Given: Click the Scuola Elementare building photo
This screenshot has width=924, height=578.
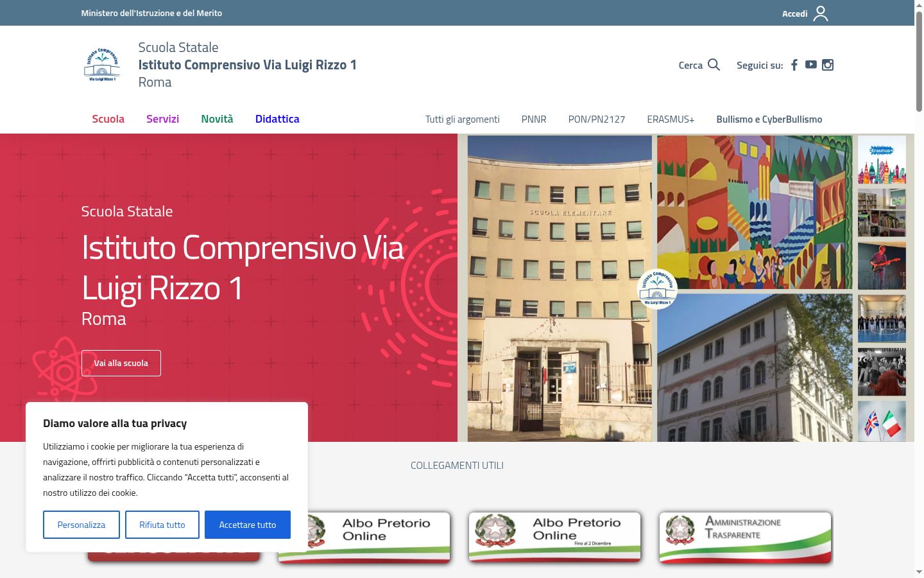Looking at the screenshot, I should pyautogui.click(x=560, y=288).
